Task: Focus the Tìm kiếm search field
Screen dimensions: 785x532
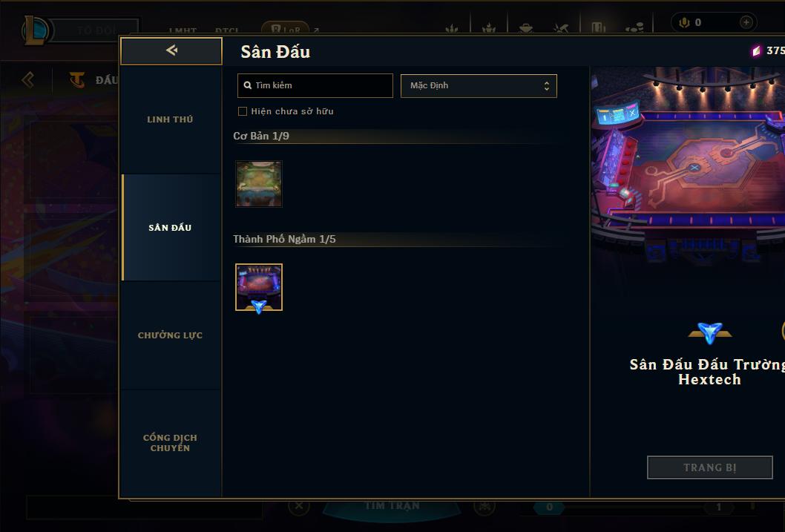Action: (x=315, y=85)
